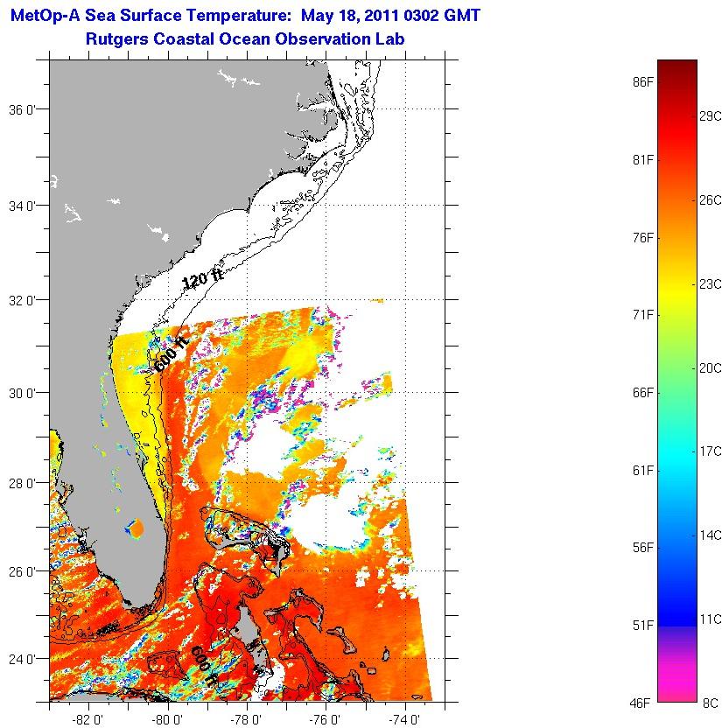Image resolution: width=722 pixels, height=728 pixels.
Task: Click the 32 0' latitude label
Action: point(22,300)
